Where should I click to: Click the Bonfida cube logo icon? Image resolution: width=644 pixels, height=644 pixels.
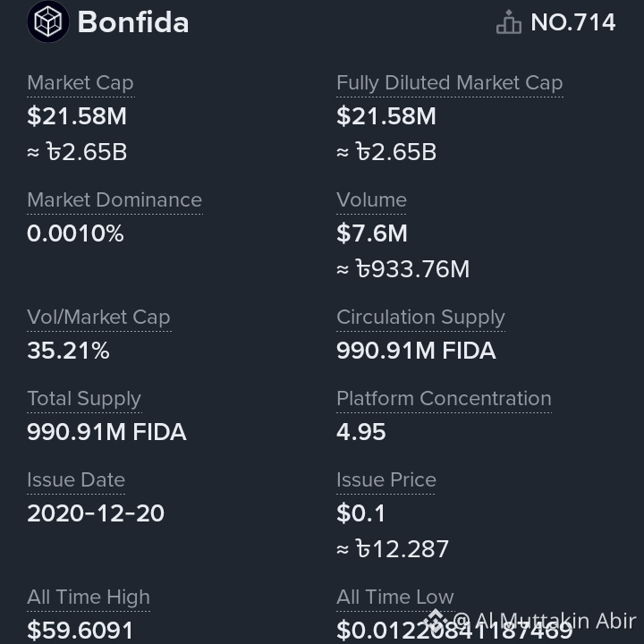(x=48, y=21)
